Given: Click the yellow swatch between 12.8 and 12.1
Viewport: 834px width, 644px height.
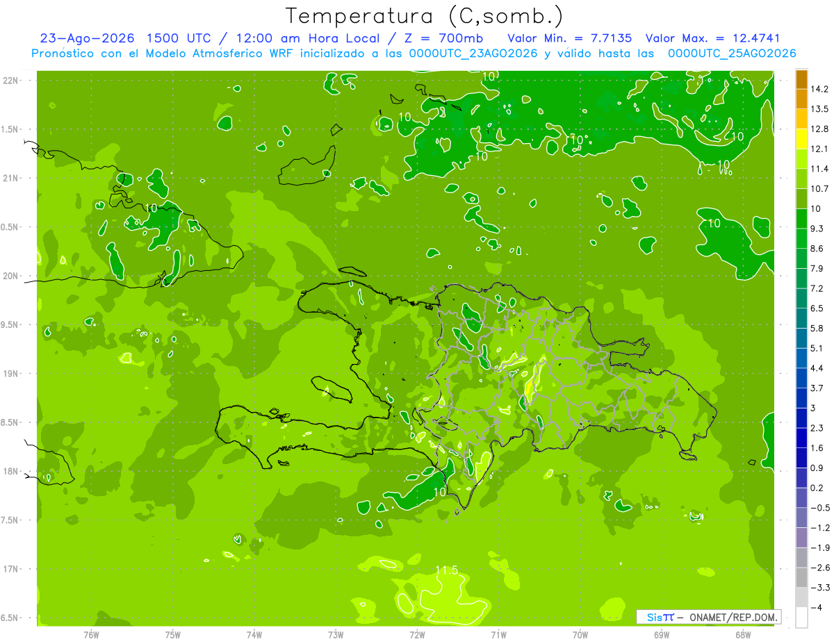Looking at the screenshot, I should [801, 139].
